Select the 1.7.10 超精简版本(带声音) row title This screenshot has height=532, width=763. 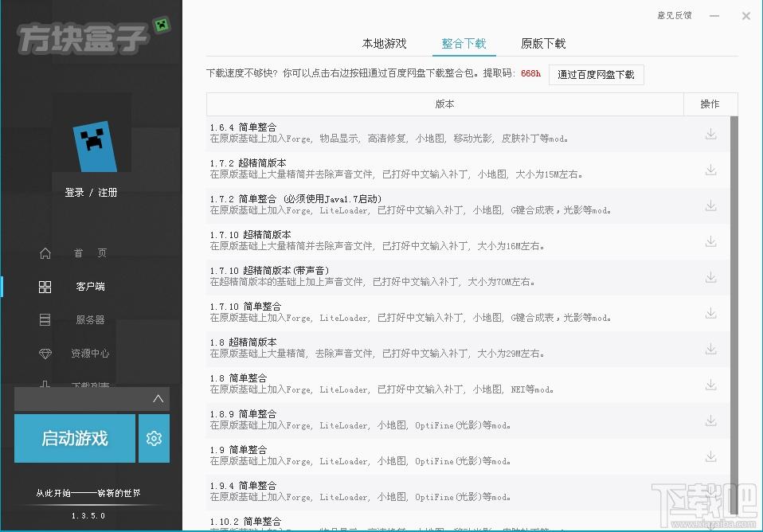(x=269, y=271)
